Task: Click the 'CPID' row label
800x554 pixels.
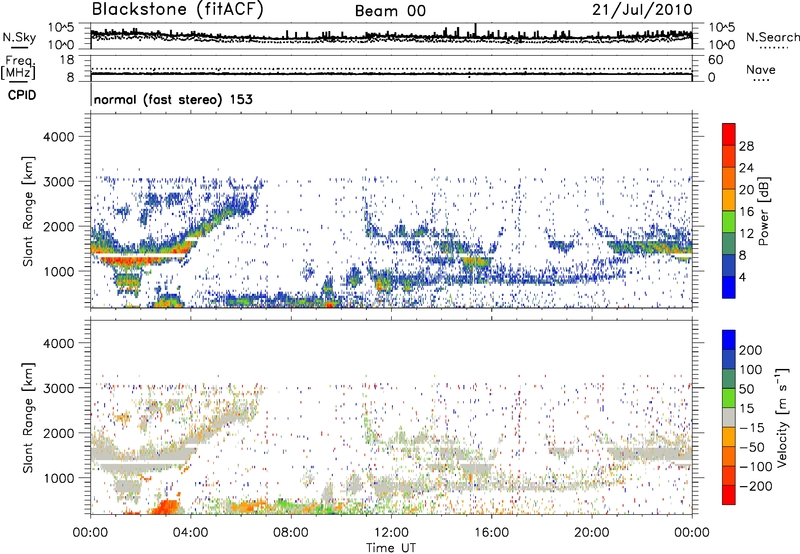Action: tap(22, 95)
